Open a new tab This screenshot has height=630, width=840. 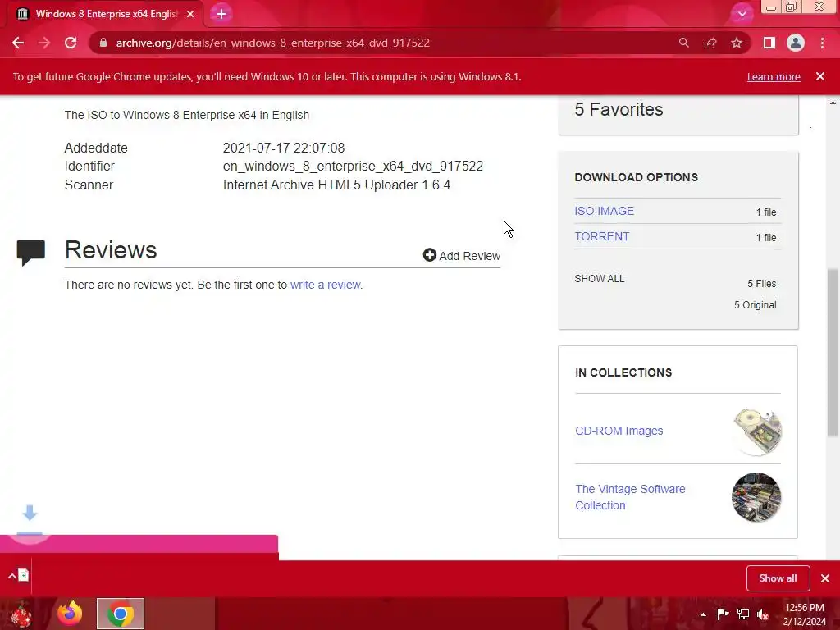tap(221, 14)
